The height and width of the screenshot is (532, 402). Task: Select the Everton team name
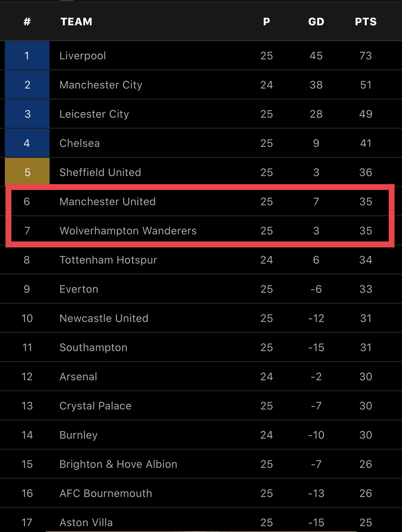(x=79, y=289)
